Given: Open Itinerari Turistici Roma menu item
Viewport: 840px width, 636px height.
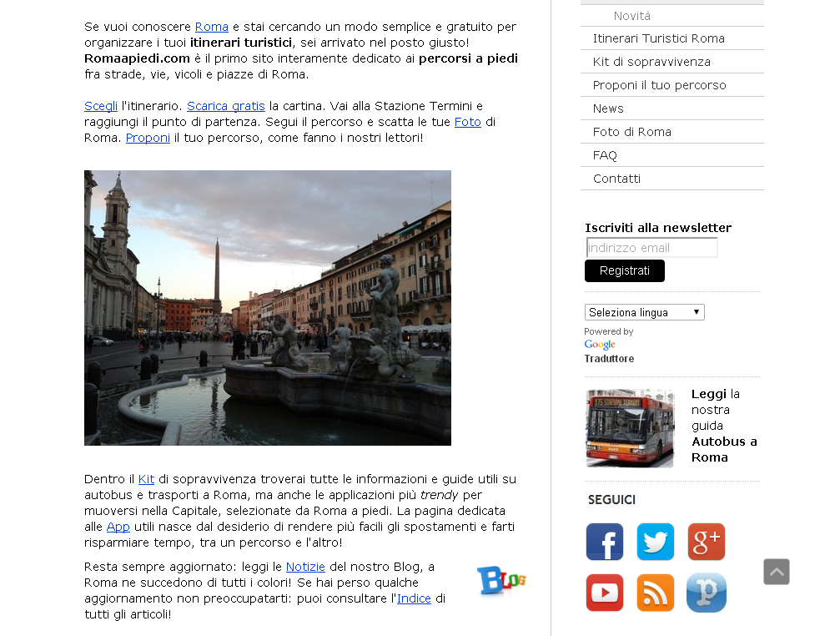Looking at the screenshot, I should pyautogui.click(x=671, y=38).
